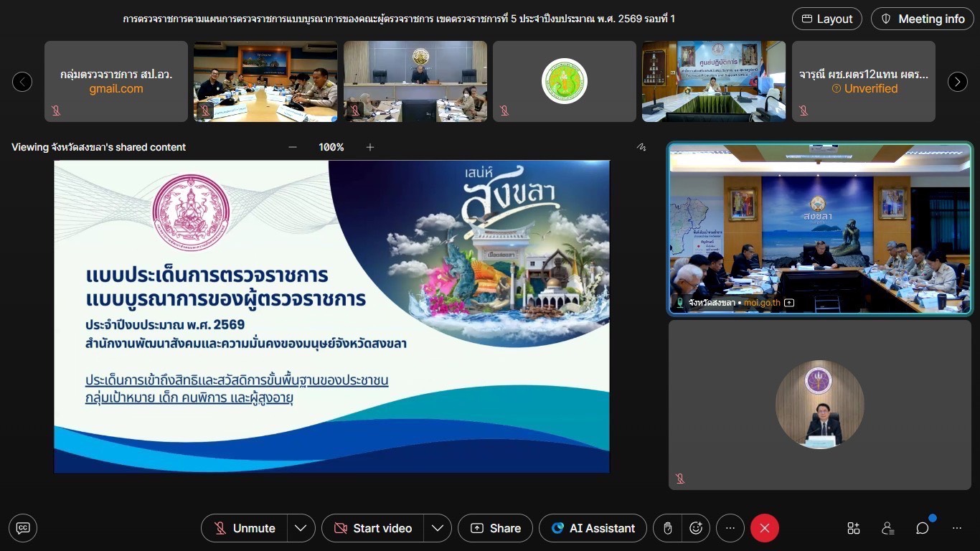Open the emoji reactions icon
The image size is (980, 551).
click(x=695, y=528)
